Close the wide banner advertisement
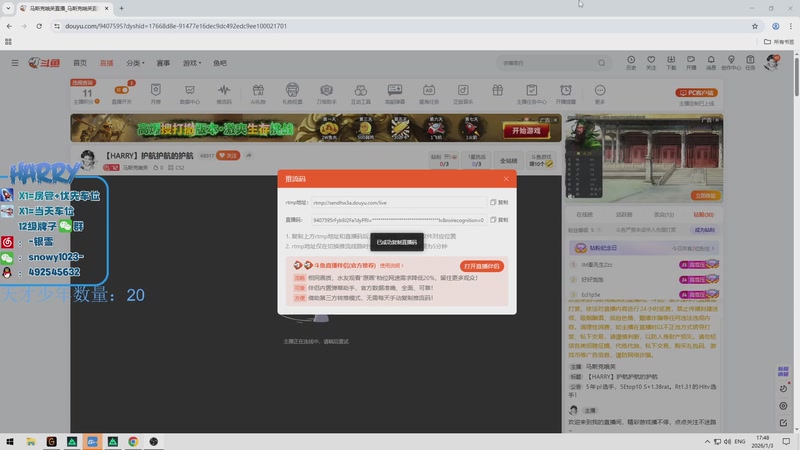Screen dimensions: 800x450 555,120
